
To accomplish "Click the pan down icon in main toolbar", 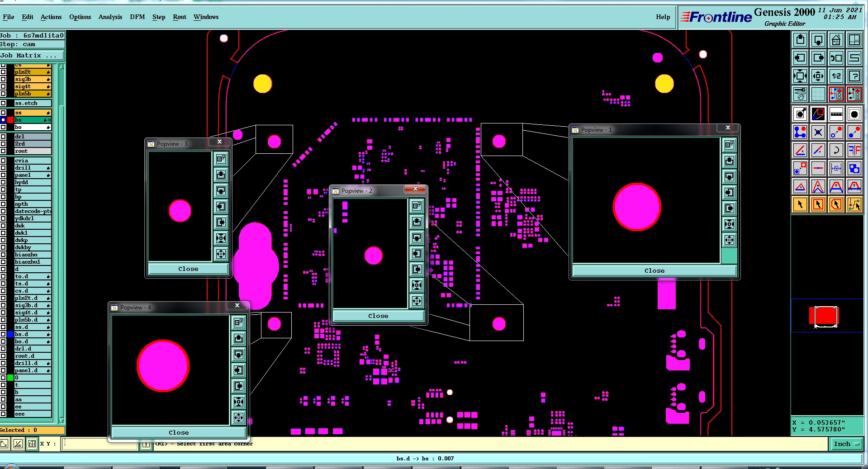I will click(x=818, y=40).
